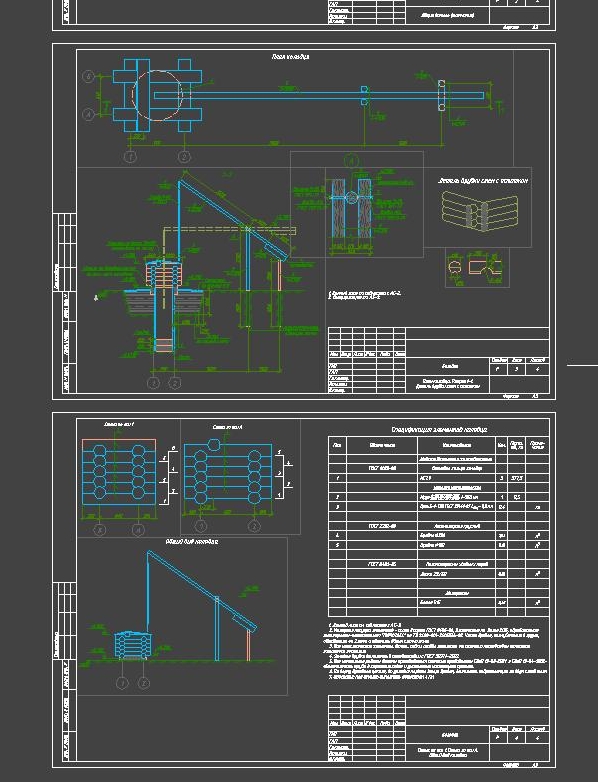
Task: Select the long blue beam in the plan view
Action: pos(319,95)
